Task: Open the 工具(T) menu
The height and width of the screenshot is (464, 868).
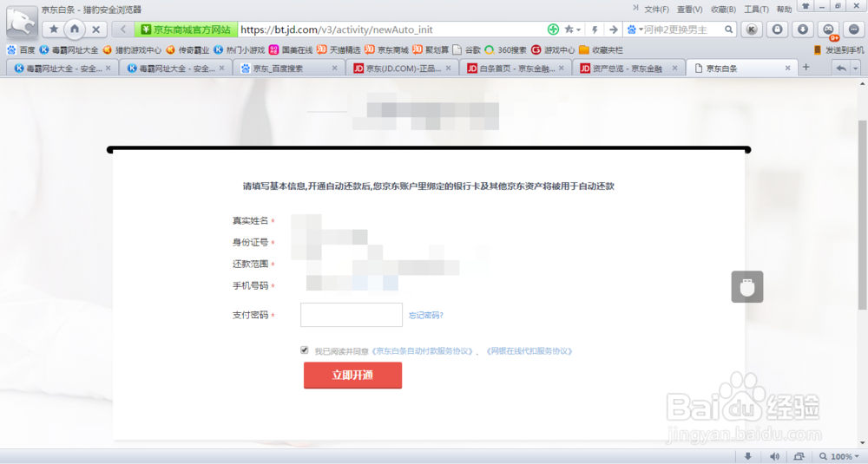Action: click(x=756, y=10)
